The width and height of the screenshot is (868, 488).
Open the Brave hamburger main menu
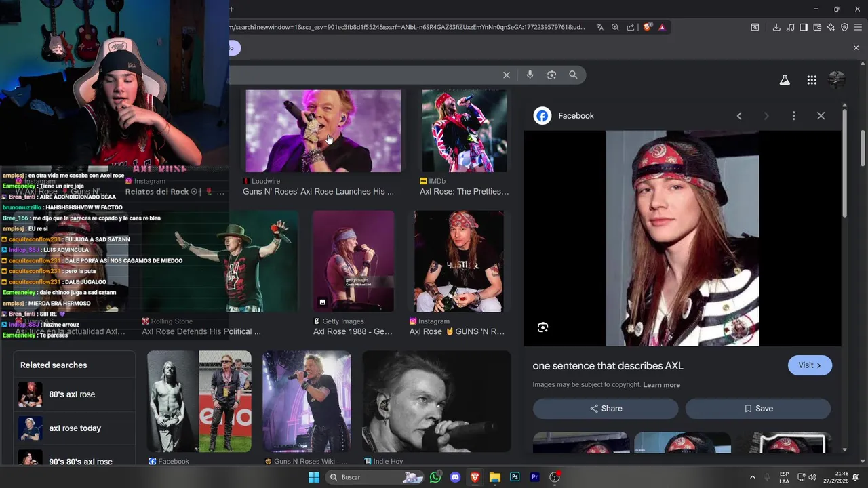859,27
